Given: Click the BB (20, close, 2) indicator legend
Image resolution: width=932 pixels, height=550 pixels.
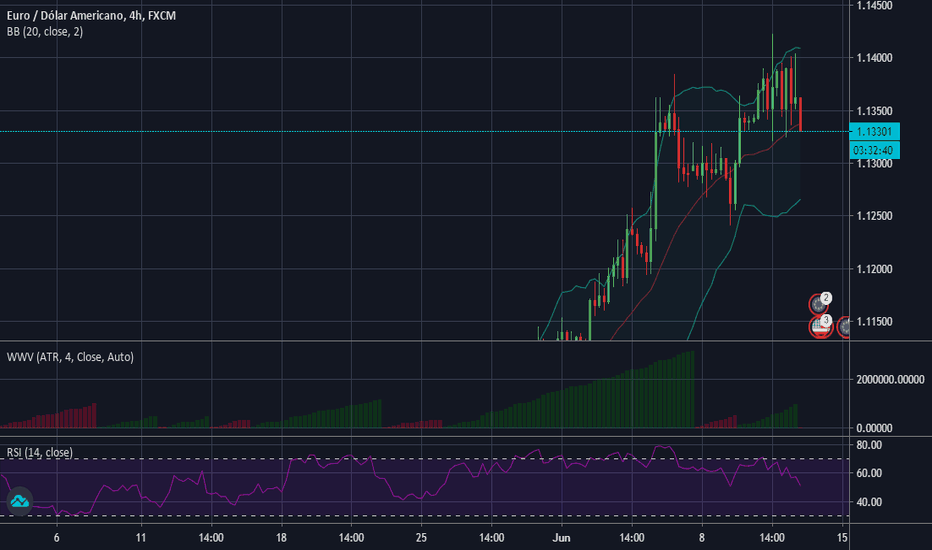Looking at the screenshot, I should coord(45,32).
